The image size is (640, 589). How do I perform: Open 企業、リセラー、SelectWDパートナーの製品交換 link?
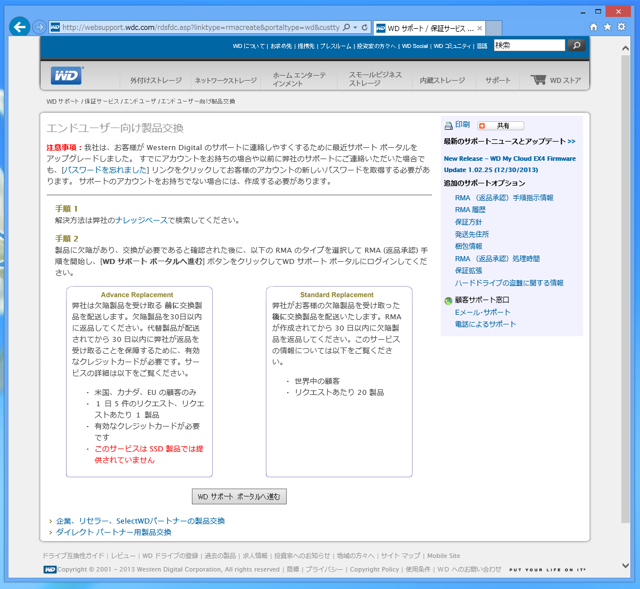pyautogui.click(x=140, y=521)
